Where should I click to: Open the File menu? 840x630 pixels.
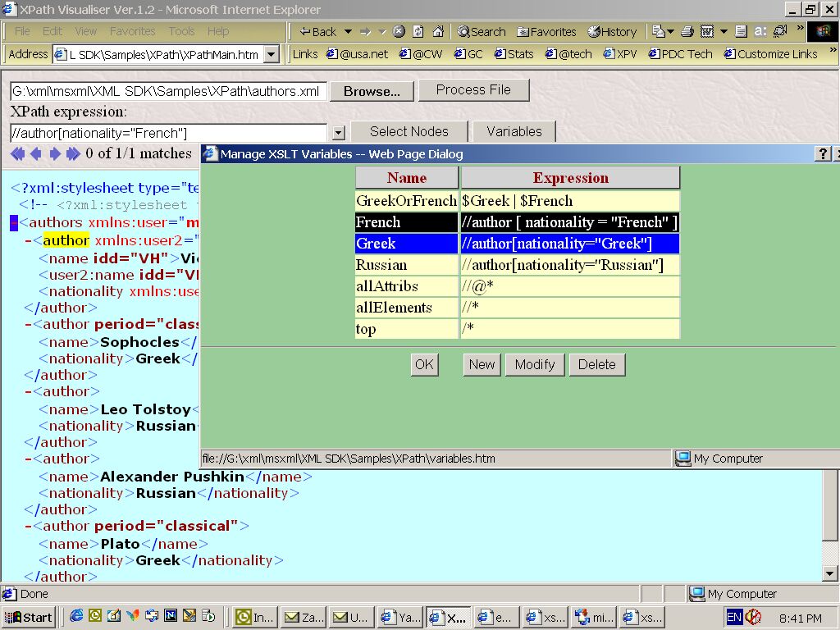tap(22, 31)
